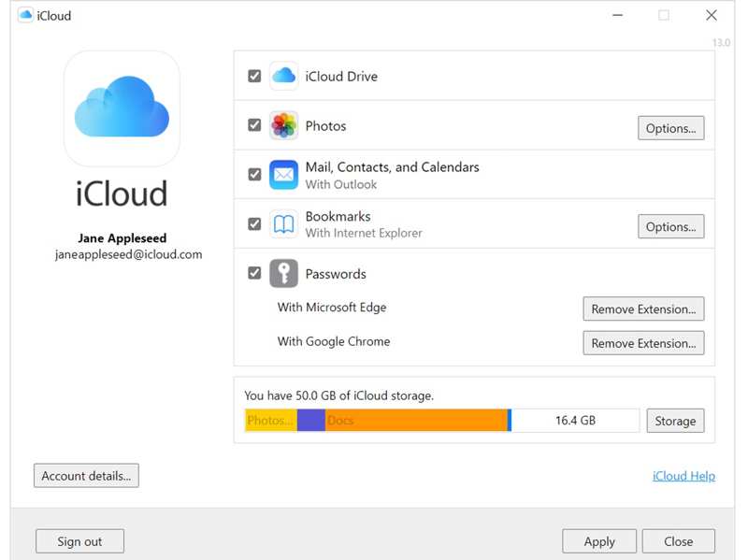This screenshot has height=560, width=748.
Task: Open Options for Photos
Action: pos(670,128)
